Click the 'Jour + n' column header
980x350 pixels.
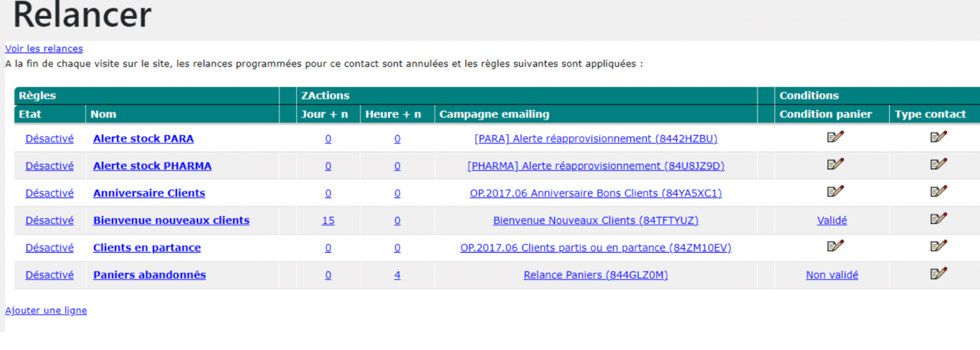[x=324, y=114]
